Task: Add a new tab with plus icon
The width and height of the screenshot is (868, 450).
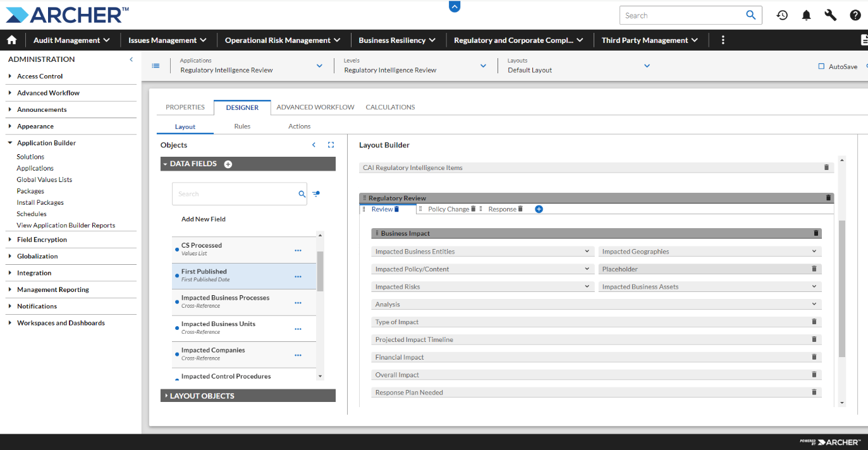Action: click(539, 209)
